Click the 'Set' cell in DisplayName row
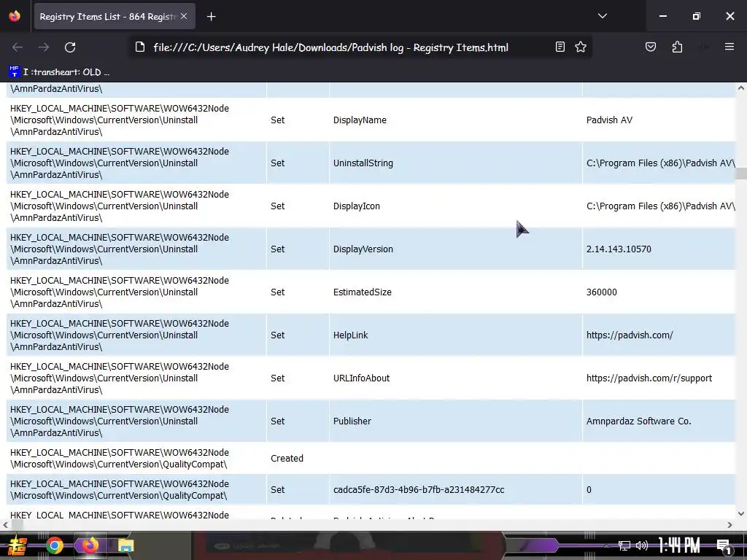747x560 pixels. [x=298, y=120]
